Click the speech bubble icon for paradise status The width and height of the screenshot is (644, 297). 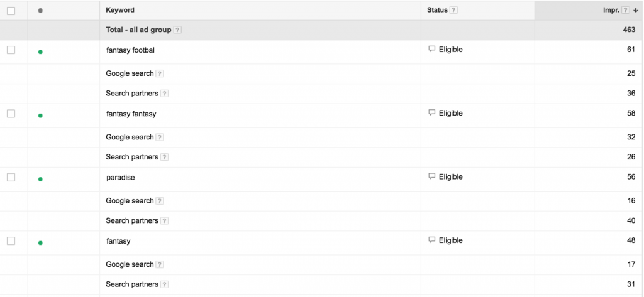[431, 176]
